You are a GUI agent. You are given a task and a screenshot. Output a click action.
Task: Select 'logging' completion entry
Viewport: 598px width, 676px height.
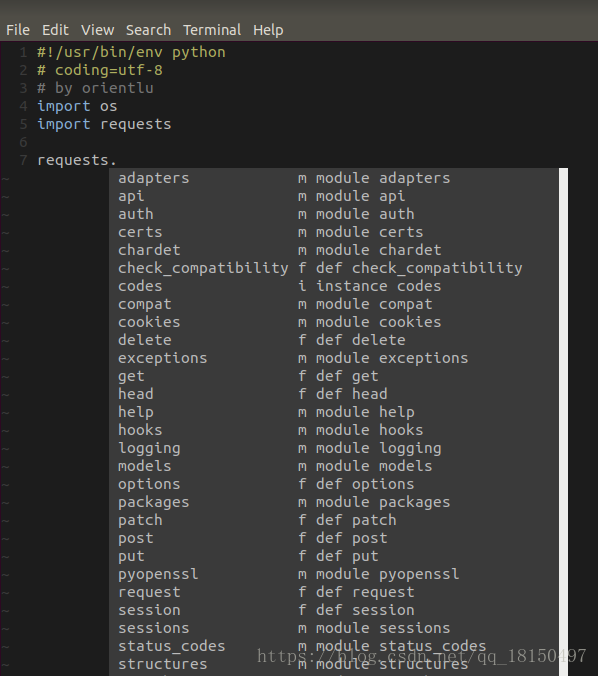pyautogui.click(x=334, y=448)
